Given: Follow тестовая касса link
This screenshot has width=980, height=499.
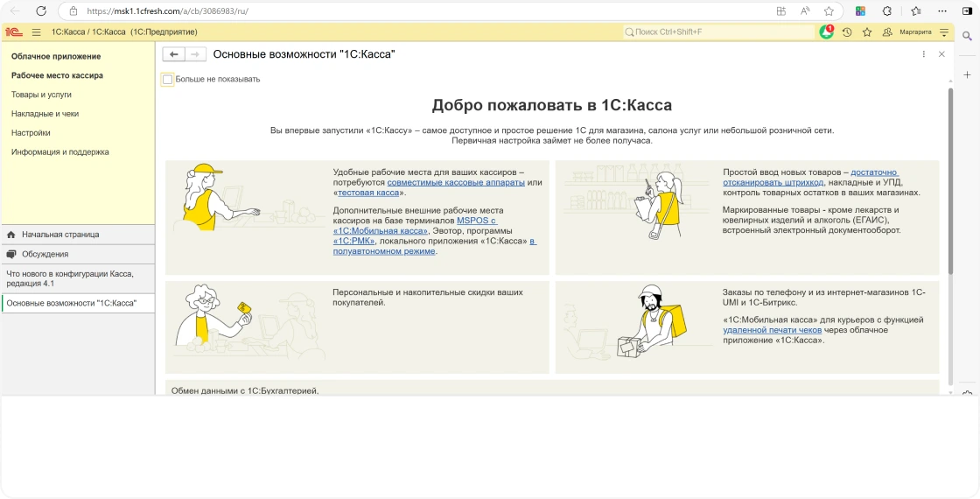Looking at the screenshot, I should click(x=368, y=193).
